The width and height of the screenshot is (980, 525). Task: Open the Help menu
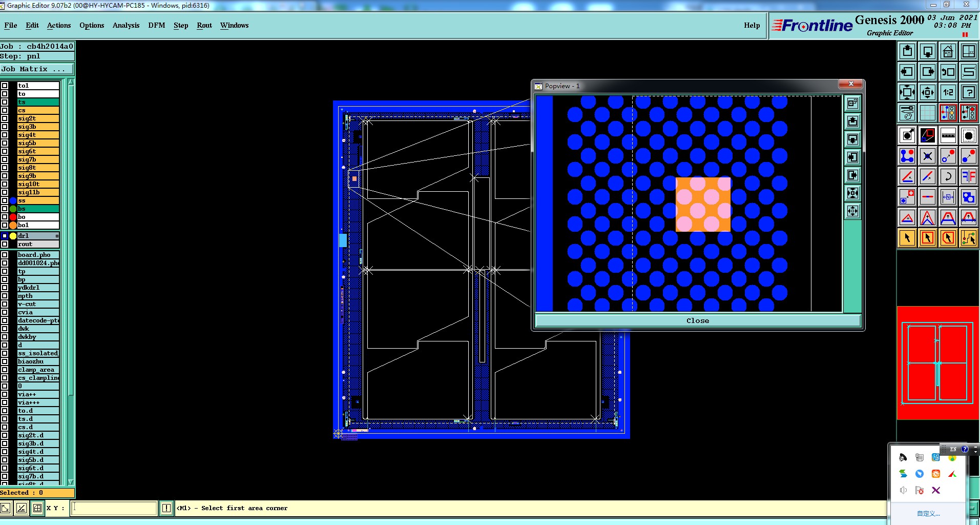[x=752, y=25]
